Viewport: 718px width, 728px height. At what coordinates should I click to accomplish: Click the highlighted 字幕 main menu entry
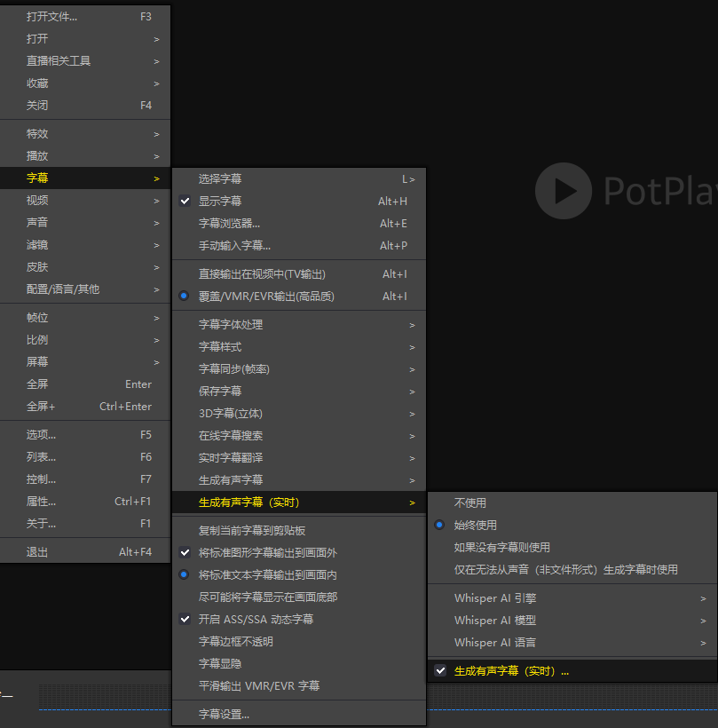[x=85, y=178]
